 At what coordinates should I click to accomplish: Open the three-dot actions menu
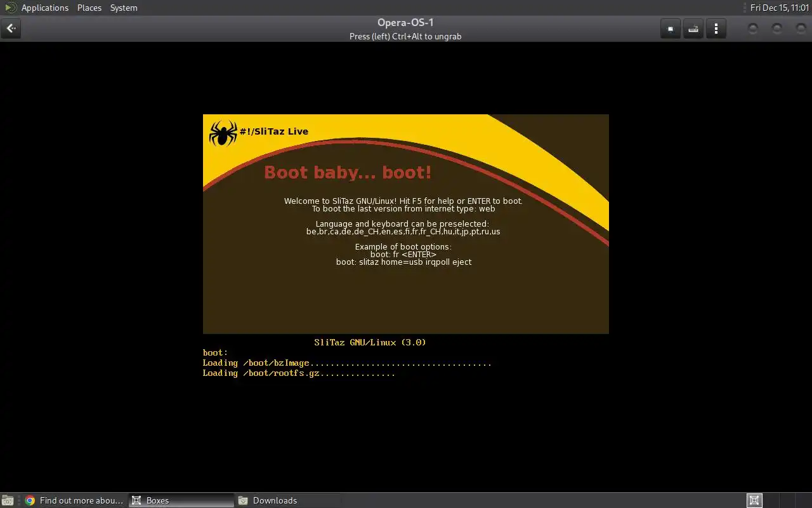click(716, 29)
